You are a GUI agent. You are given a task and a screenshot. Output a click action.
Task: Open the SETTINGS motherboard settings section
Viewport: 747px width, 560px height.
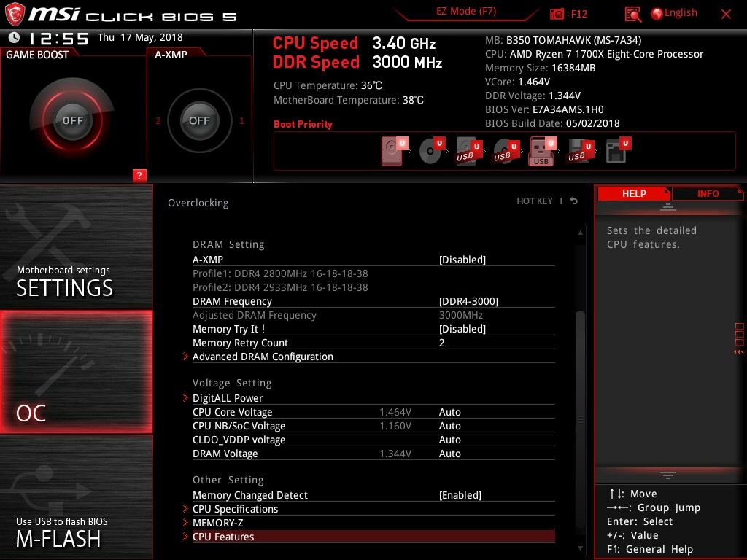tap(76, 246)
